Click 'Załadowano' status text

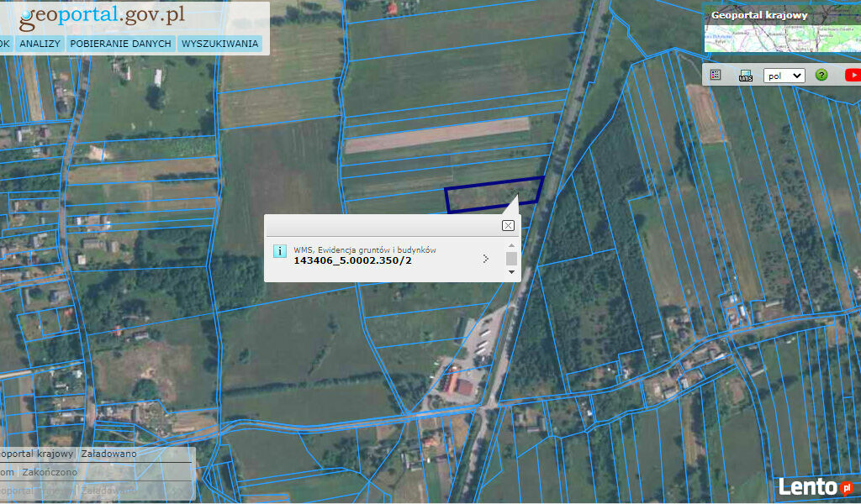point(108,454)
